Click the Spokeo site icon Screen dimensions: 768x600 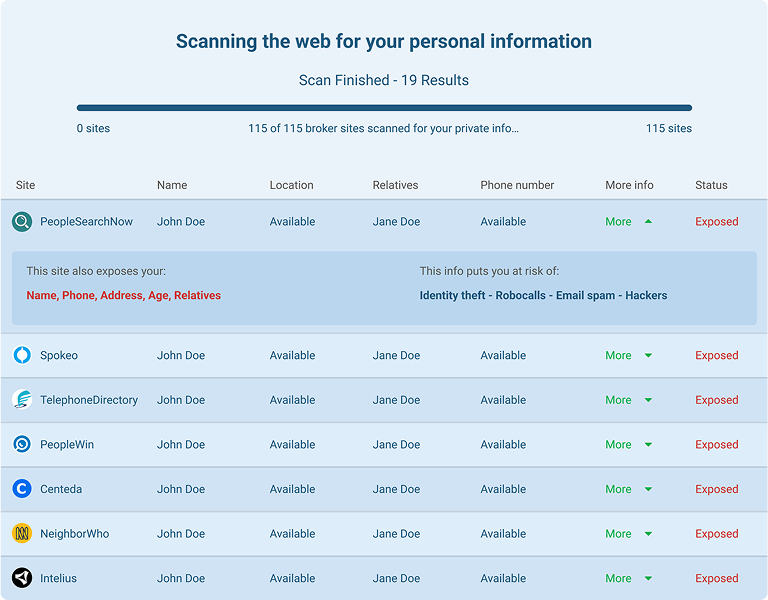click(22, 355)
